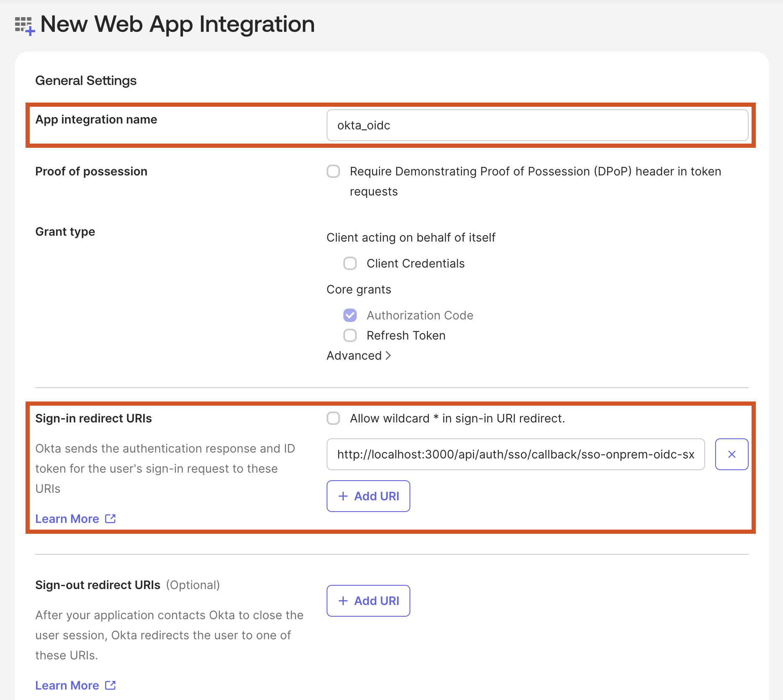Open external link icon beside sign-in Learn More
Image resolution: width=783 pixels, height=700 pixels.
tap(111, 519)
